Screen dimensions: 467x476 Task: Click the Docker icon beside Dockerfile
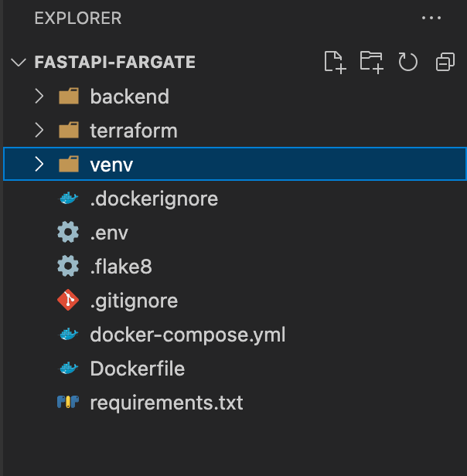[69, 369]
